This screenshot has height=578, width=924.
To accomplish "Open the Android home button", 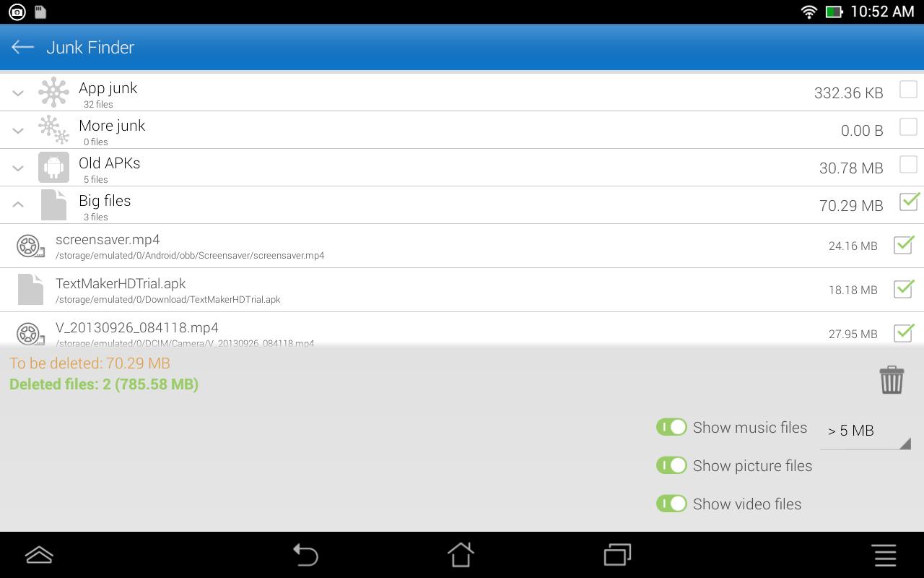I will tap(461, 555).
